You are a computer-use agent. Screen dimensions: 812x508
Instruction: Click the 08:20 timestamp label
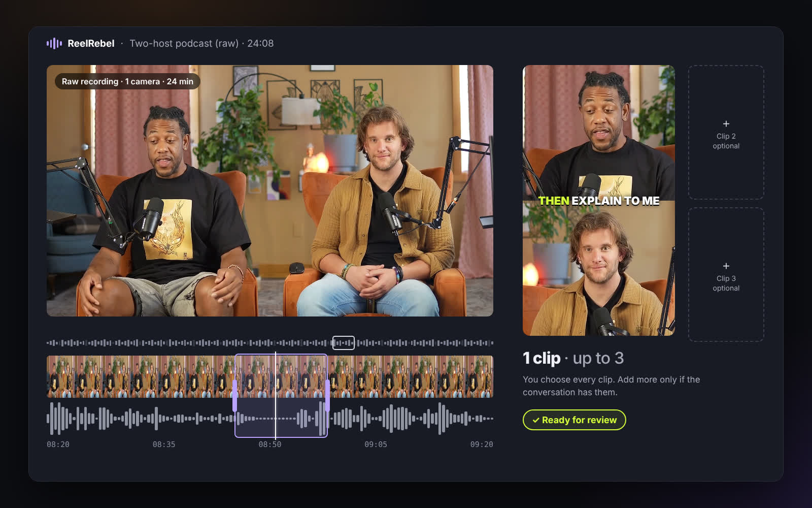click(x=58, y=444)
